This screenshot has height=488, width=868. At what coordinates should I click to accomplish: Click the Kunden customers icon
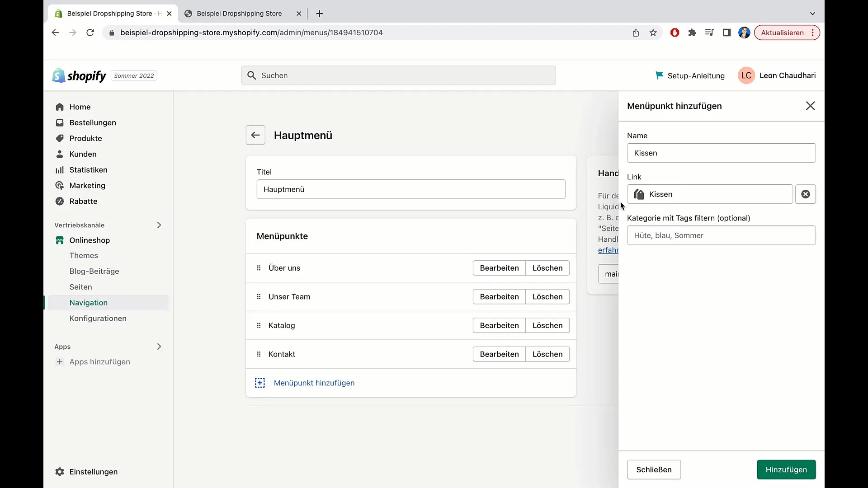pyautogui.click(x=59, y=154)
